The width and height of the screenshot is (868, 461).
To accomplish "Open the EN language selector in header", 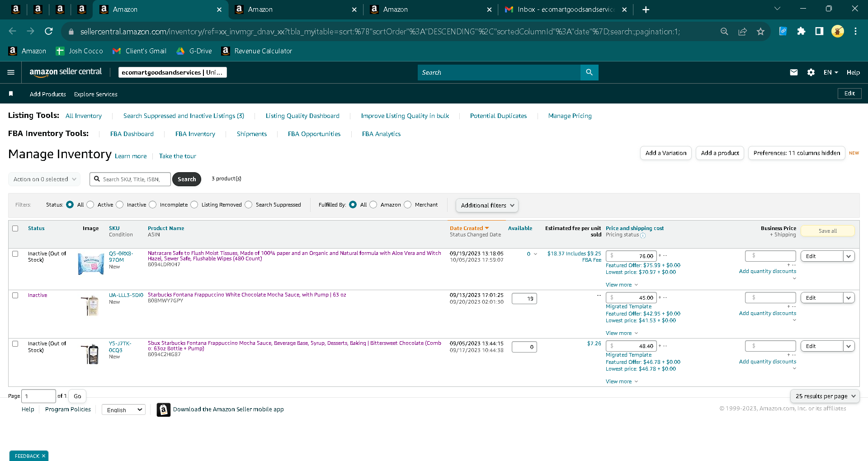I will (x=830, y=72).
